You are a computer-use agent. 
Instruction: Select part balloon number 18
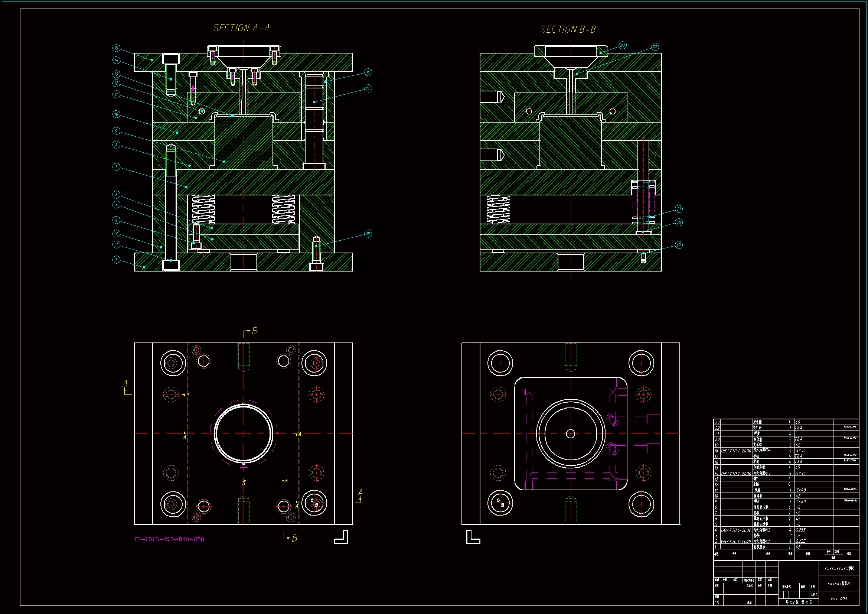click(x=368, y=234)
